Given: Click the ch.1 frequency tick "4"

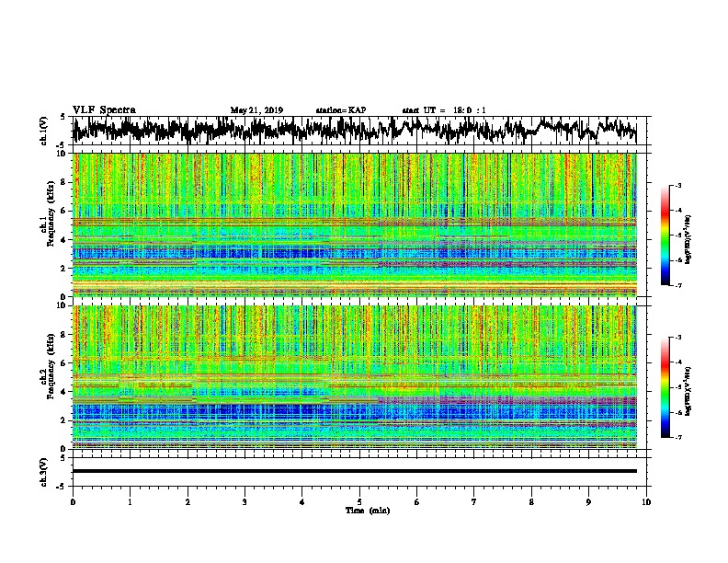Looking at the screenshot, I should (x=63, y=240).
